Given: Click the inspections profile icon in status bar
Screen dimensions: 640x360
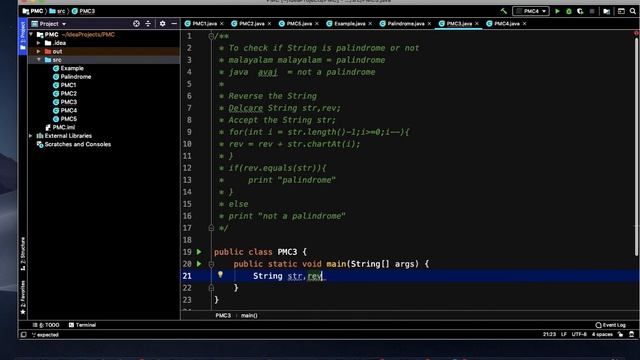Looking at the screenshot, I should tap(631, 334).
